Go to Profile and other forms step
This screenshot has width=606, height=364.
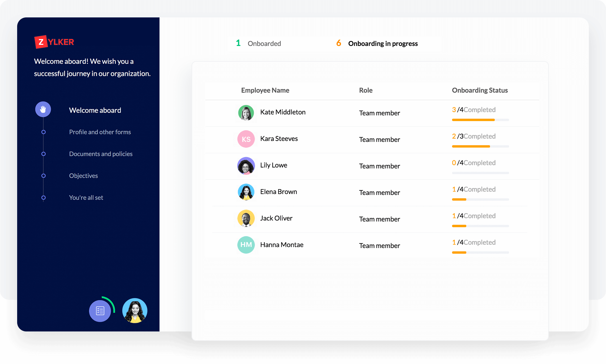[x=100, y=132]
